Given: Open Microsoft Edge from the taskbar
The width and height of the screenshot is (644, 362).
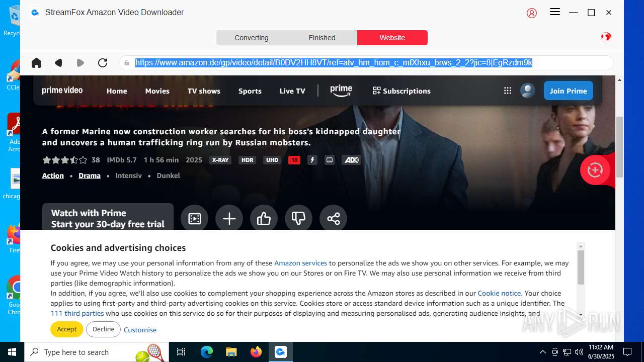Looking at the screenshot, I should 207,352.
